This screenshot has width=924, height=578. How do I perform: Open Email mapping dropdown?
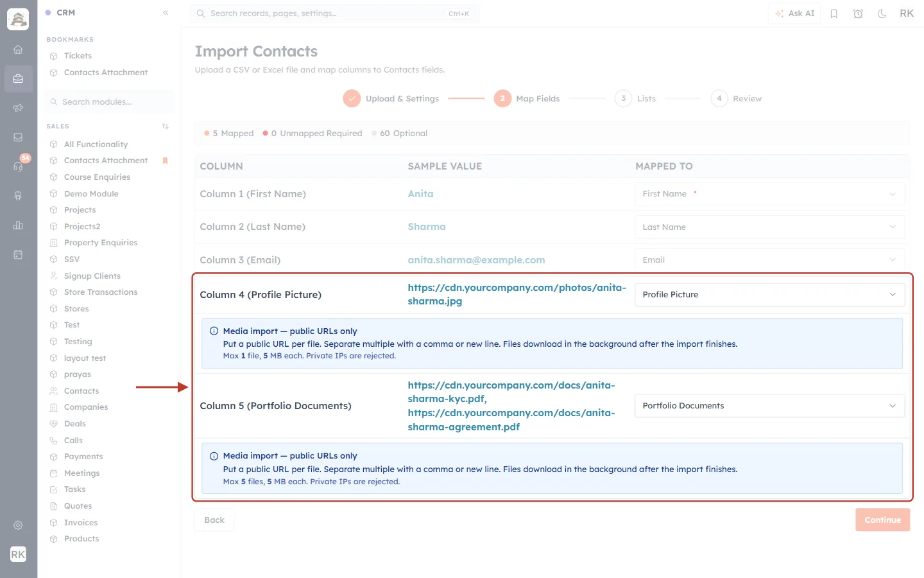pos(769,259)
